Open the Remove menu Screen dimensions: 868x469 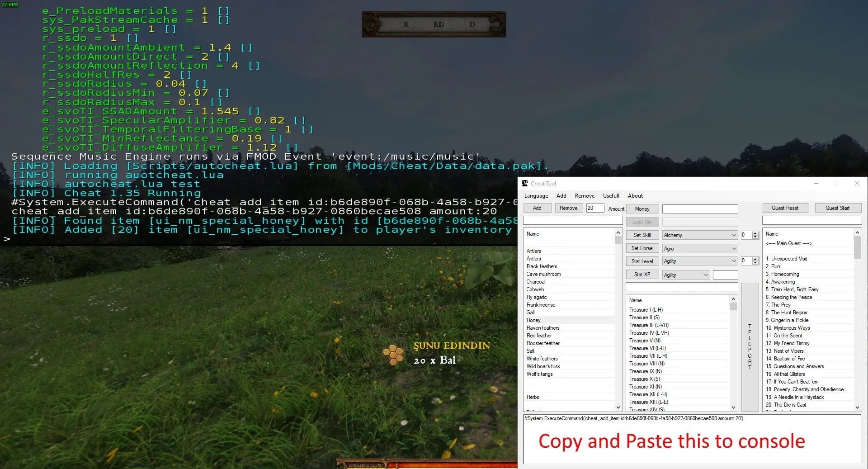click(585, 196)
